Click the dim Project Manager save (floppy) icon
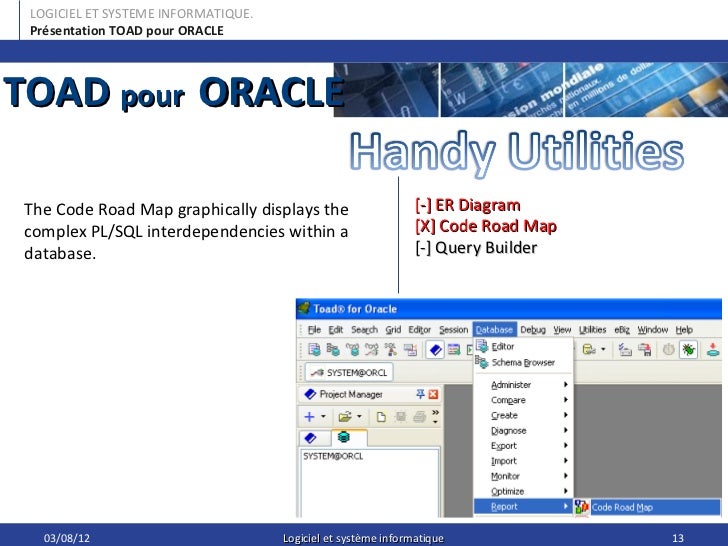 coord(400,416)
